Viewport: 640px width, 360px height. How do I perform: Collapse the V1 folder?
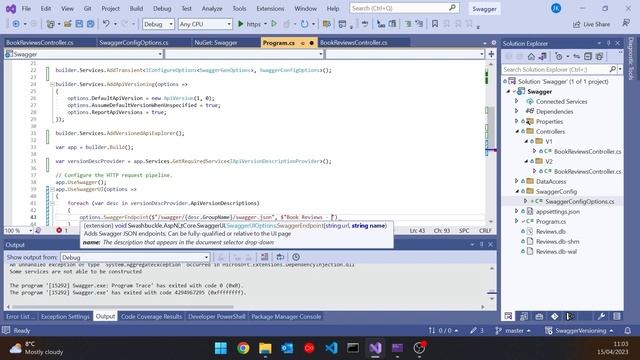(526, 141)
